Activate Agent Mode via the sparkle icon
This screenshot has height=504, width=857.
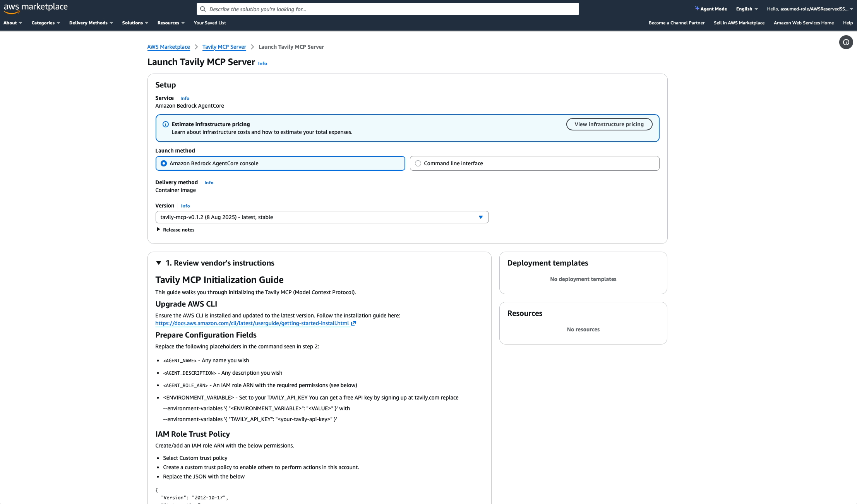click(x=697, y=9)
